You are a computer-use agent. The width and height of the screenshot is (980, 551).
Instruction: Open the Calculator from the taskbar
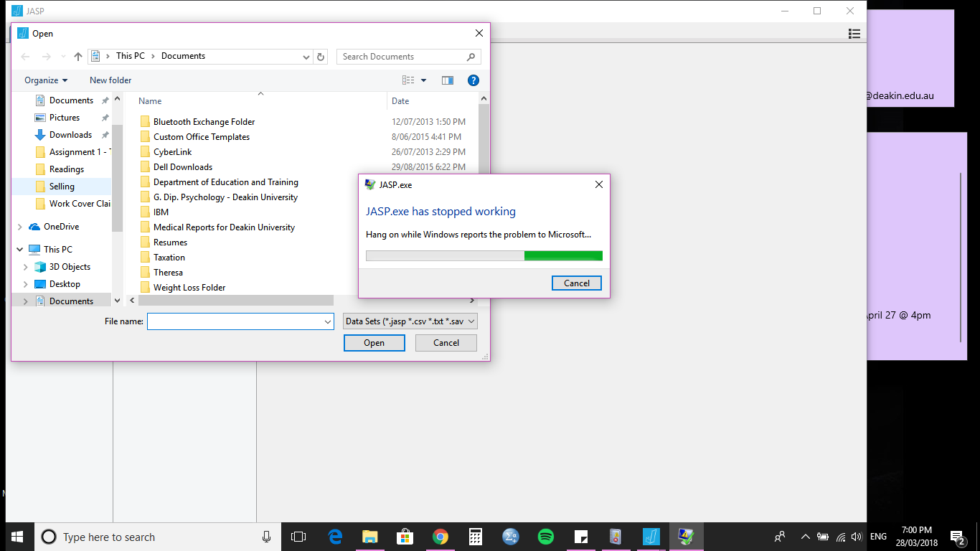pyautogui.click(x=475, y=536)
